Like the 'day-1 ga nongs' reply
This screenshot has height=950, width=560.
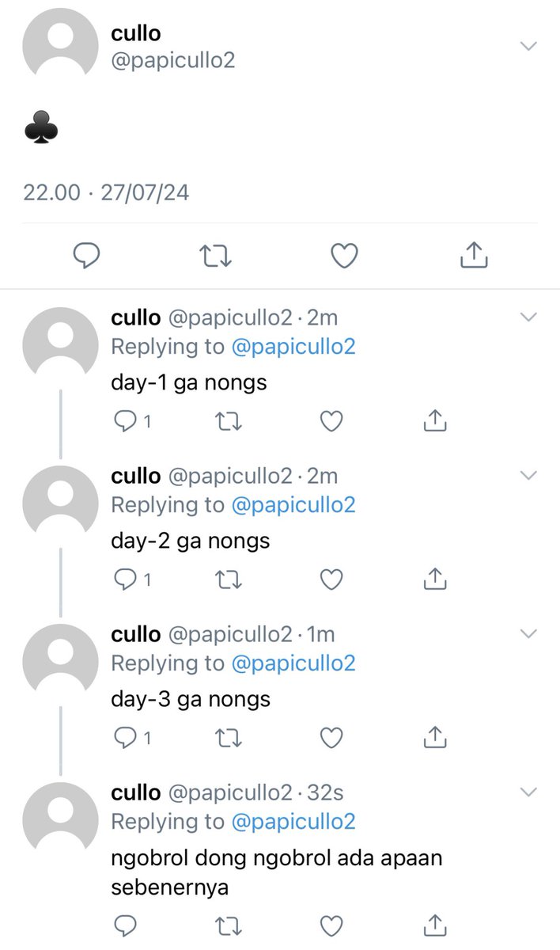pos(331,422)
